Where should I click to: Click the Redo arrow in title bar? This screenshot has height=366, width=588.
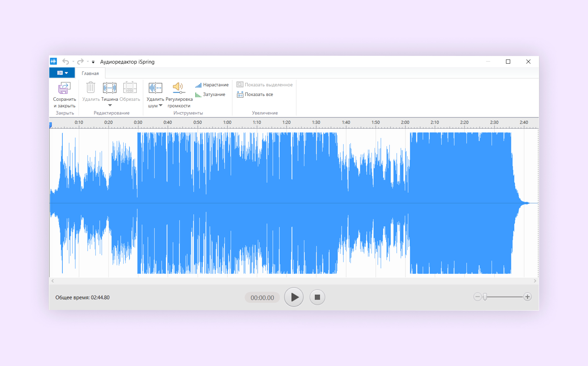point(80,62)
